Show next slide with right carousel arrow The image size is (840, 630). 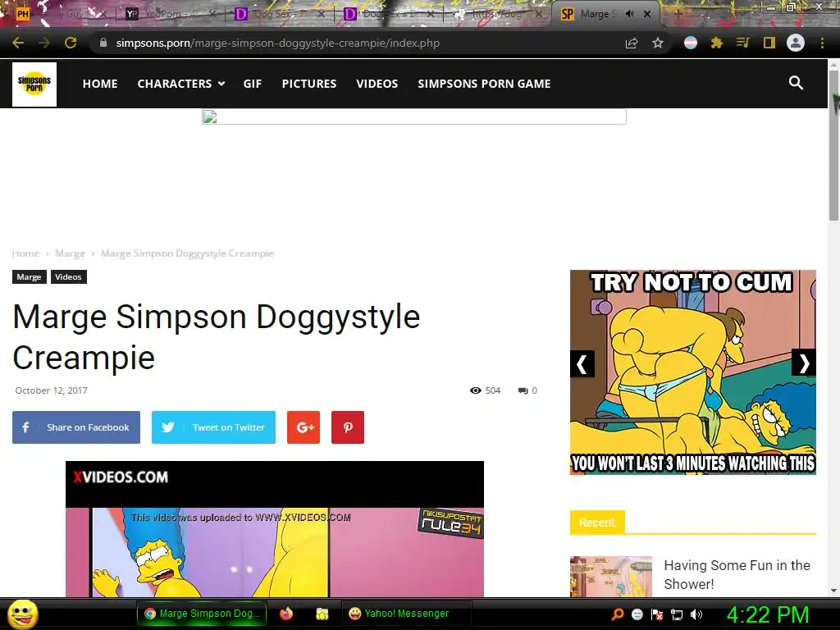(x=804, y=363)
